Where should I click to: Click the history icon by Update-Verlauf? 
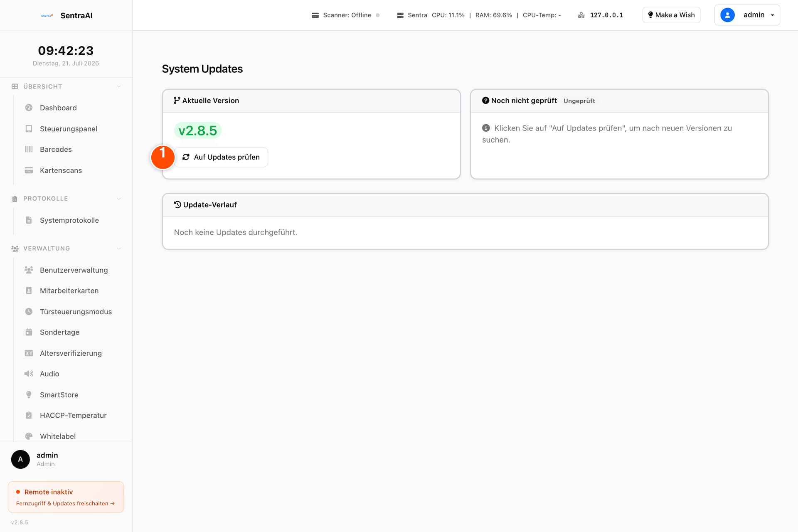pos(177,204)
